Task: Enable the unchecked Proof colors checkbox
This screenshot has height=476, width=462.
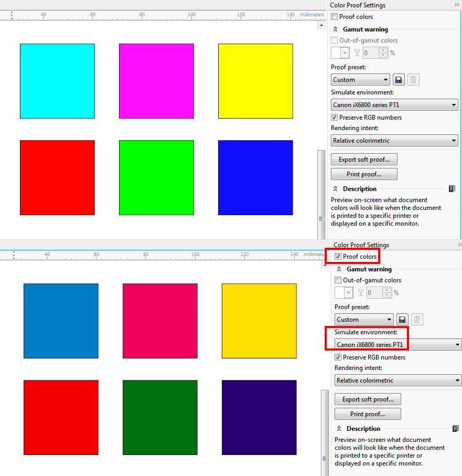Action: tap(335, 17)
